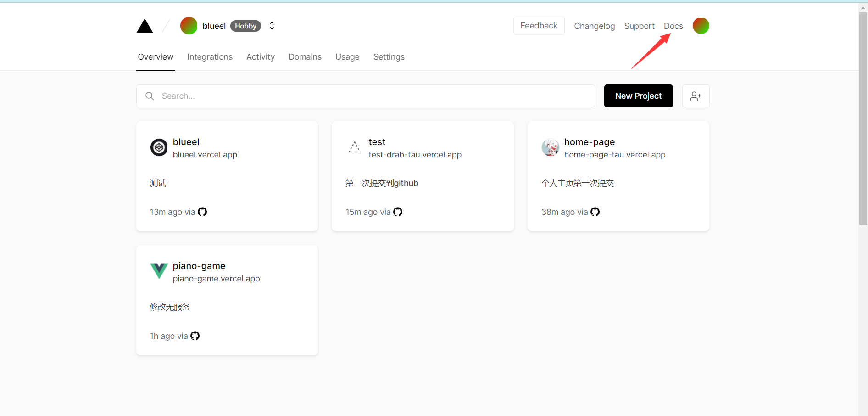This screenshot has height=416, width=868.
Task: Click GitHub icon on blueel card
Action: click(202, 212)
